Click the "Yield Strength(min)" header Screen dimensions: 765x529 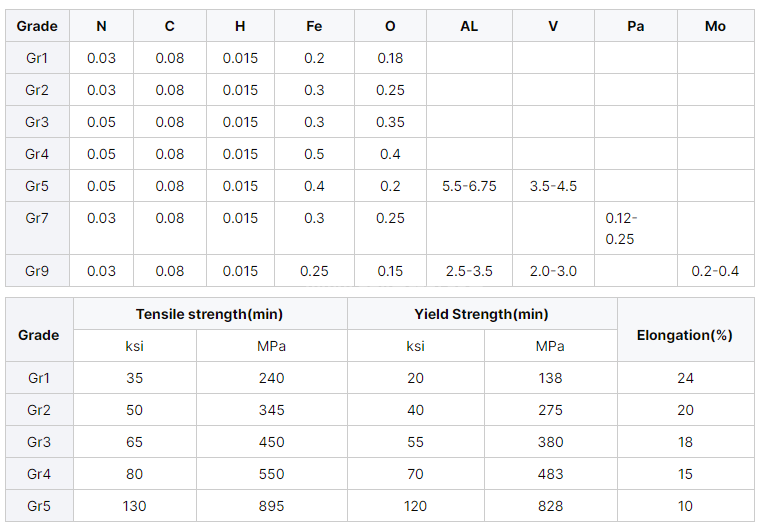tap(481, 314)
